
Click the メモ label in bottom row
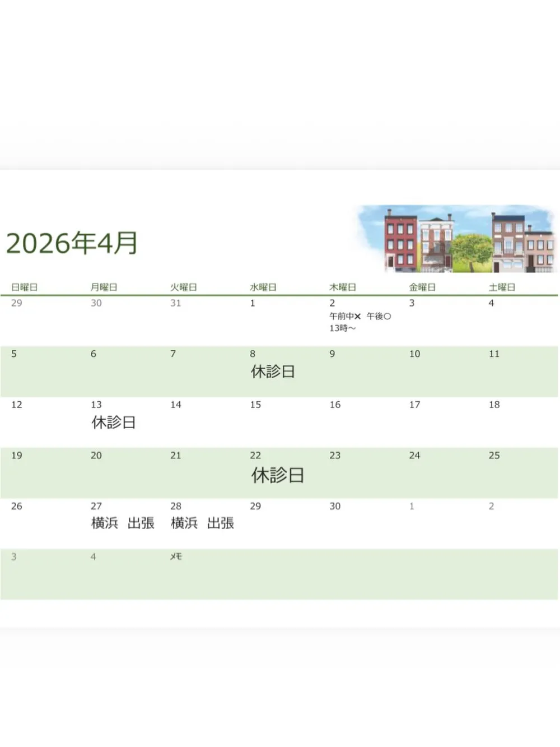176,556
